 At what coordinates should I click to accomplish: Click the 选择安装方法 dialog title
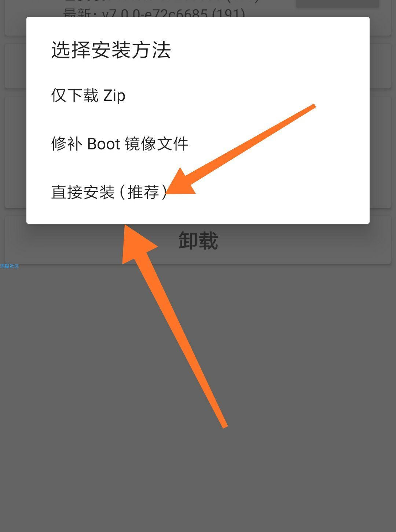pyautogui.click(x=111, y=50)
